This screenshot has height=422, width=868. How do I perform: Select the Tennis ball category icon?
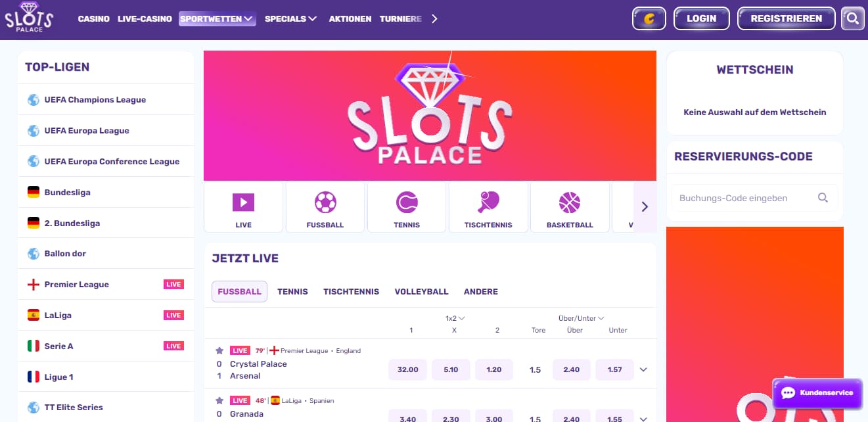tap(407, 202)
